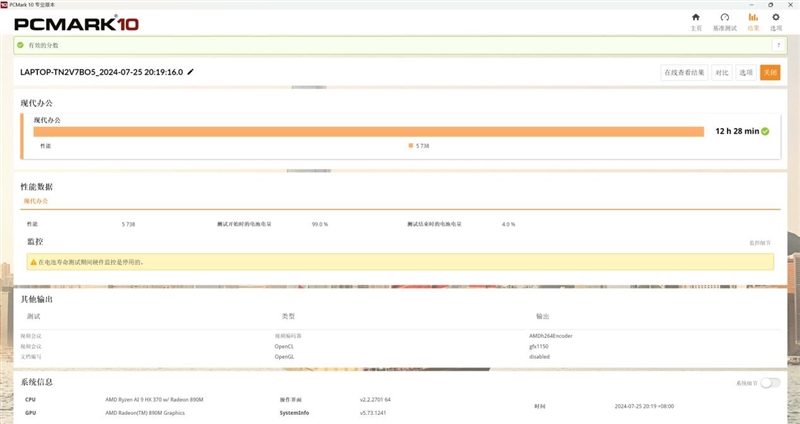Click the 5 738 score beside the legend
This screenshot has width=800, height=424.
point(422,146)
